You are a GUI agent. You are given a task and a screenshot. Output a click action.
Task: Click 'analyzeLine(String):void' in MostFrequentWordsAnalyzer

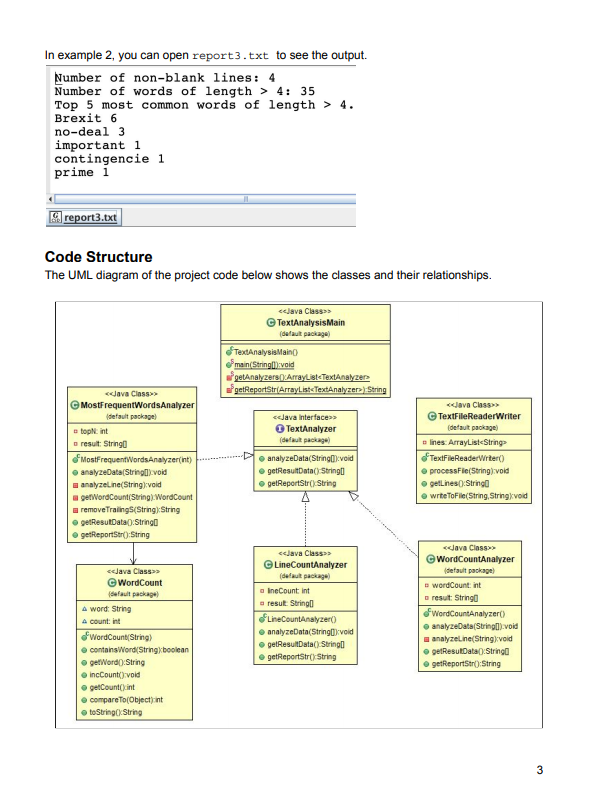(x=117, y=485)
